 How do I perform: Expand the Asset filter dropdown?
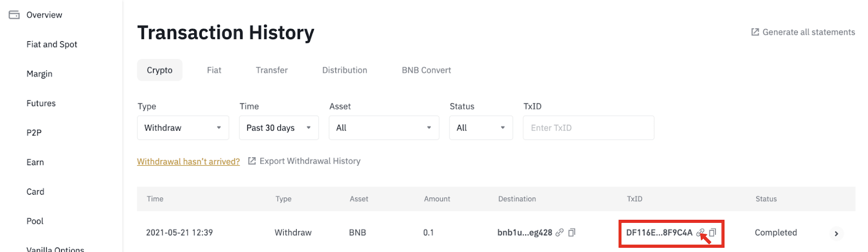pyautogui.click(x=384, y=128)
